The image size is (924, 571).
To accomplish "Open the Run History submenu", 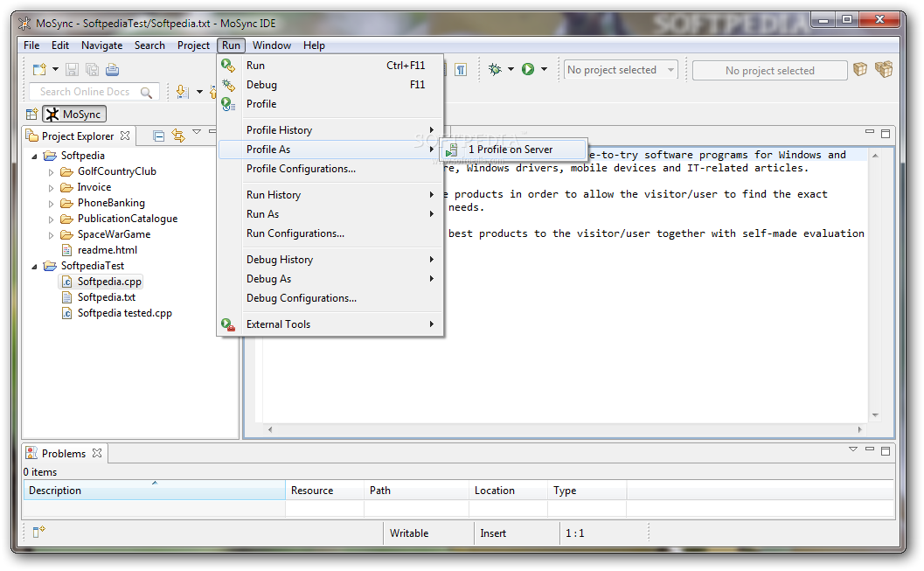I will [330, 195].
